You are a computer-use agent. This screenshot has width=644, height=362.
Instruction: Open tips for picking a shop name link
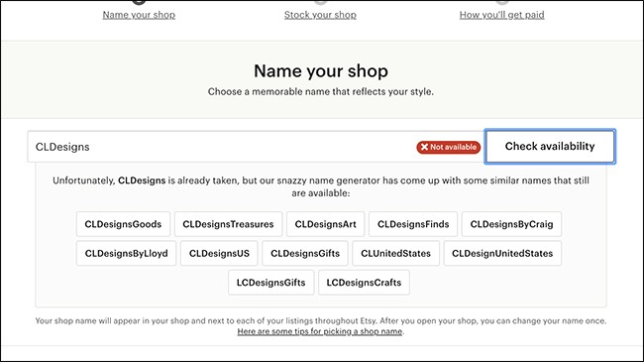tap(320, 331)
